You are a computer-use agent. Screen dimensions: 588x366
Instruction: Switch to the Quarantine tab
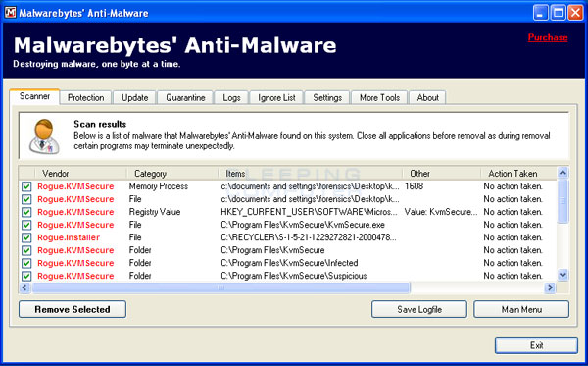tap(185, 97)
